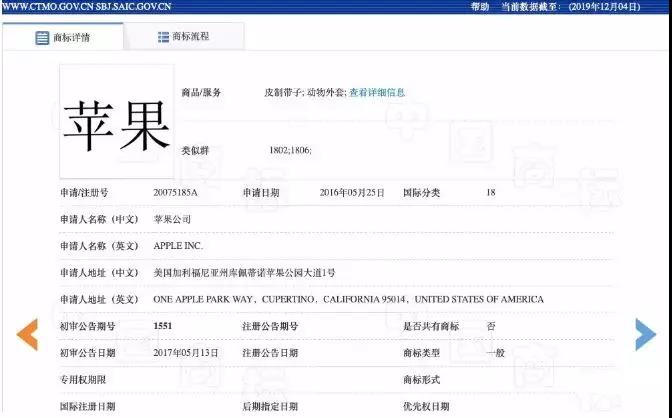Screen dimensions: 672x418
Task: Select the 一般 trademark type value
Action: pyautogui.click(x=495, y=353)
